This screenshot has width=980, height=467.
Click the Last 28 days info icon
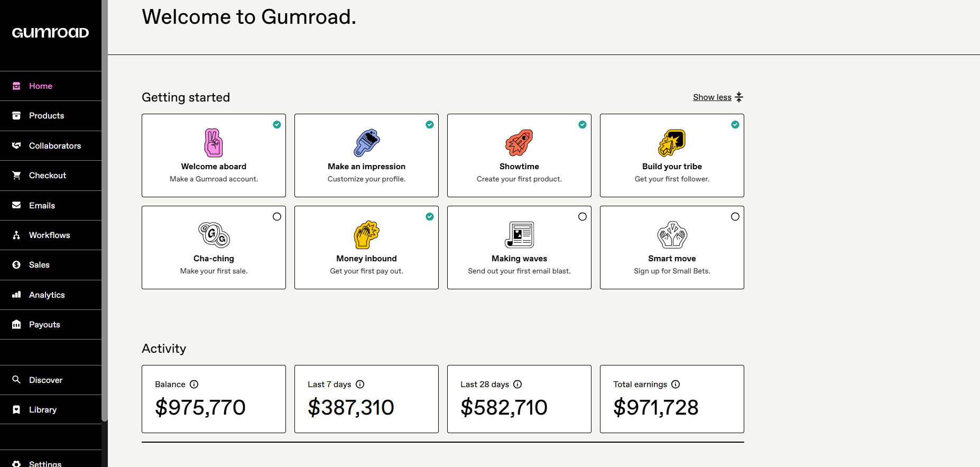point(517,384)
